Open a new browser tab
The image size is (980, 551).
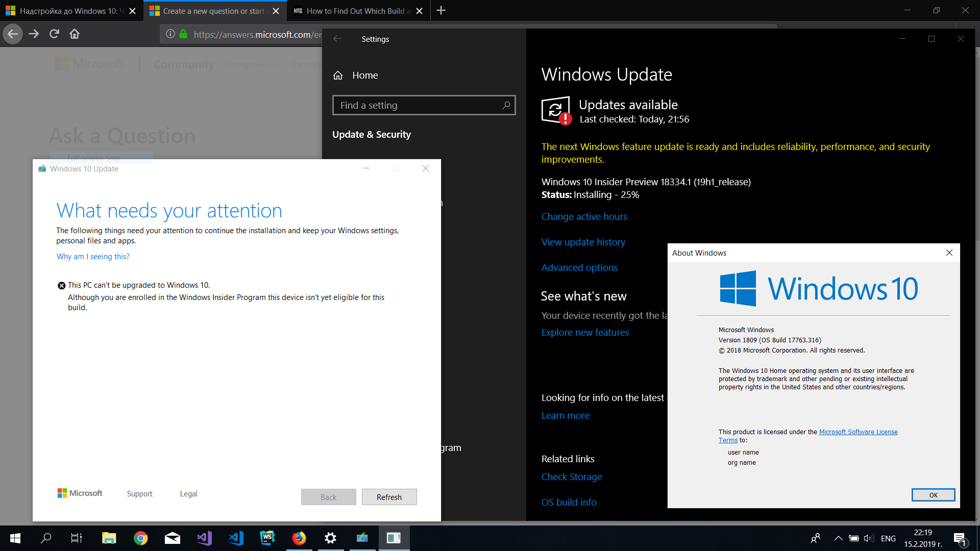(x=441, y=11)
